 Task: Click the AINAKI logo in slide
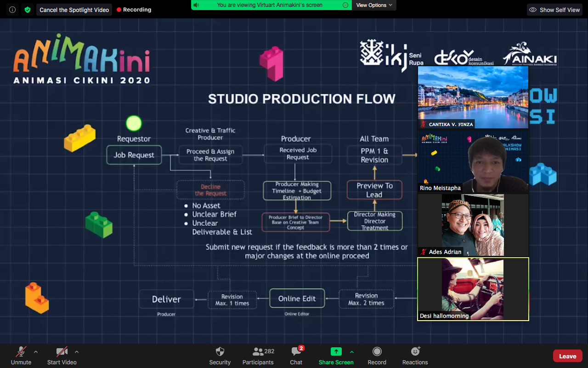tap(529, 54)
